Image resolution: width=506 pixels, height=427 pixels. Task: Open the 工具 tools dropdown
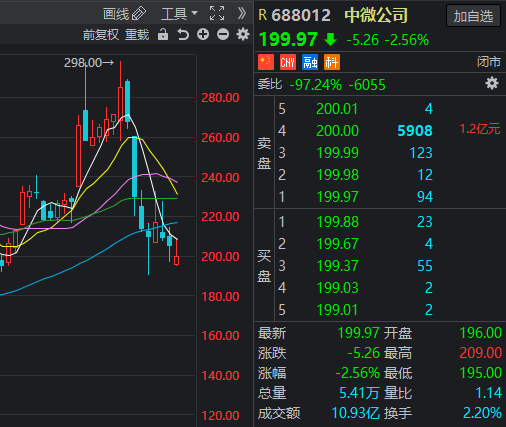(x=179, y=14)
